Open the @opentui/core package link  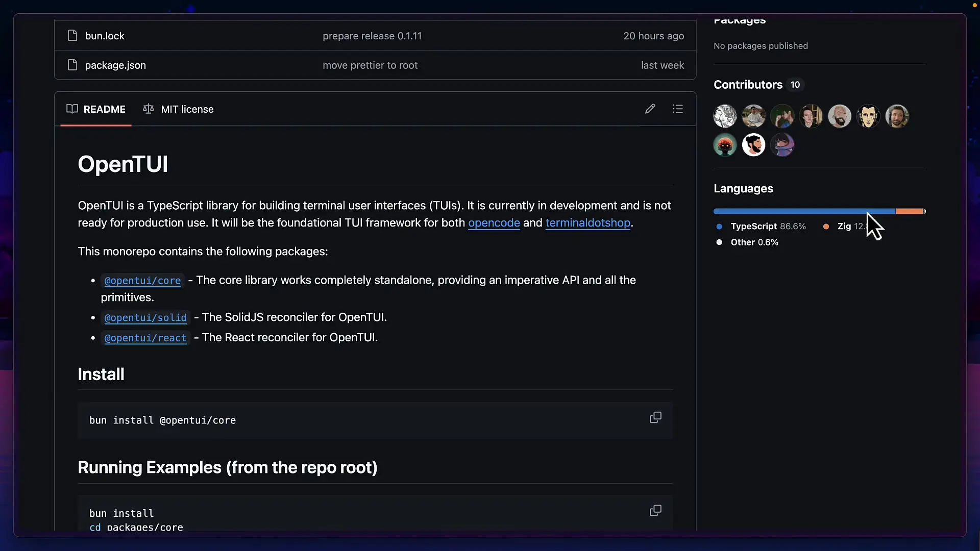[142, 281]
